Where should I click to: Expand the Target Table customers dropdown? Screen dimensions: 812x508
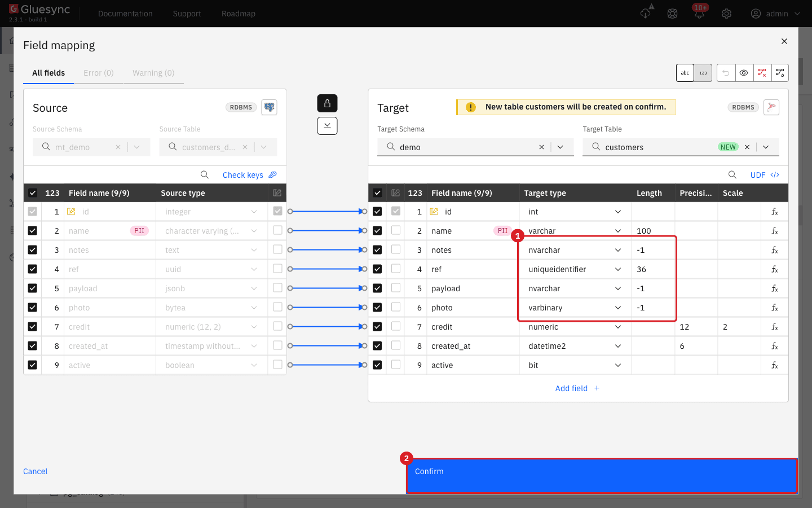(x=766, y=147)
